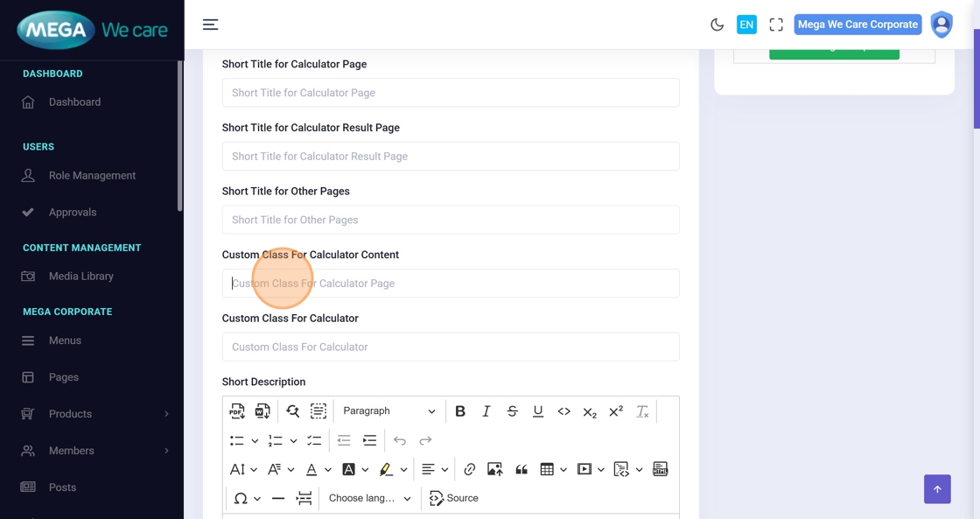Switch to Source editing mode
980x519 pixels.
click(454, 498)
